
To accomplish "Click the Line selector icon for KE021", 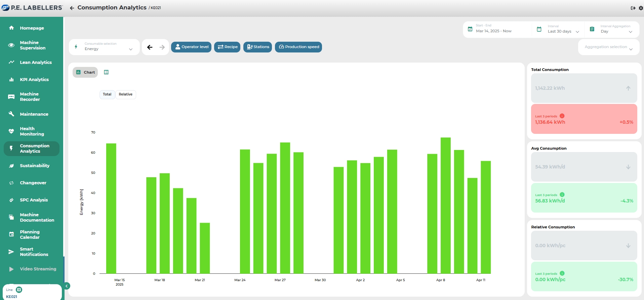I will (19, 290).
